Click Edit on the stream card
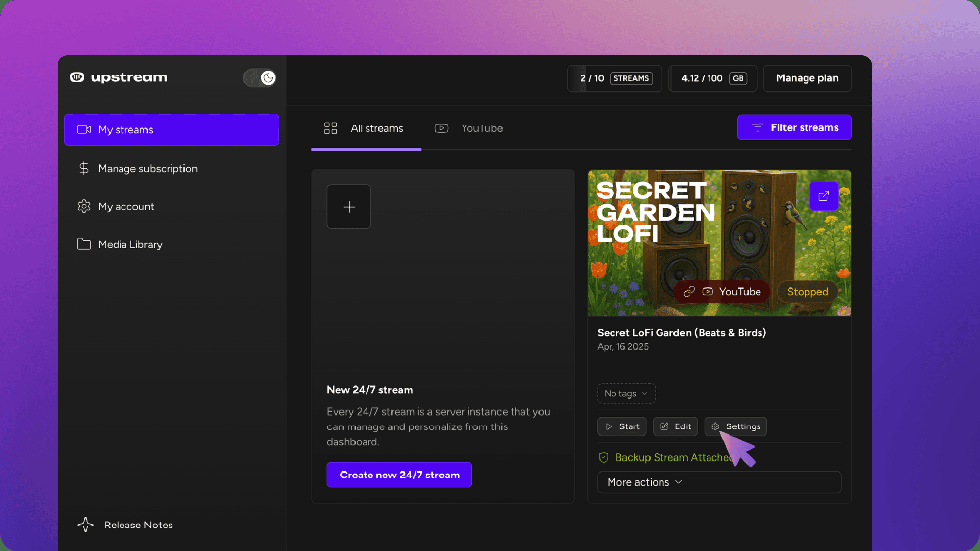 coord(675,426)
